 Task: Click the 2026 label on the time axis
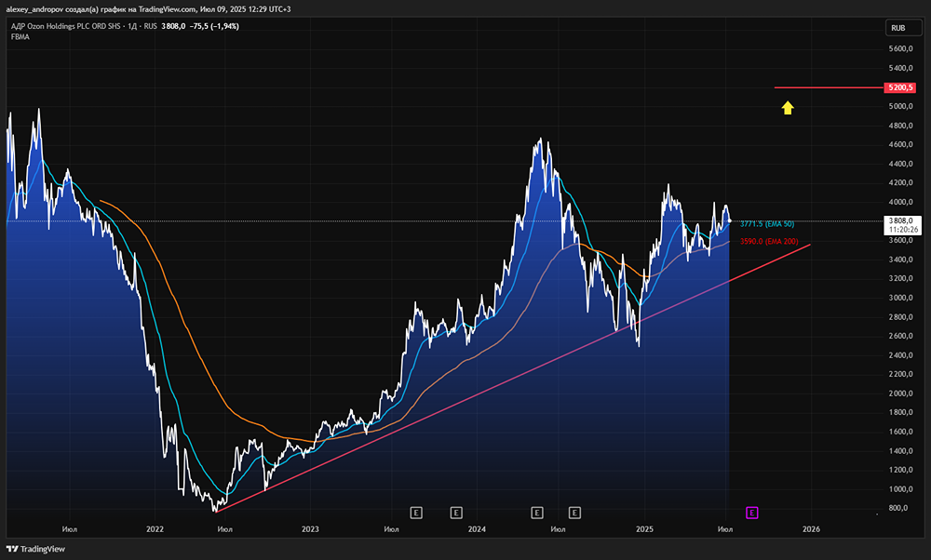click(811, 529)
